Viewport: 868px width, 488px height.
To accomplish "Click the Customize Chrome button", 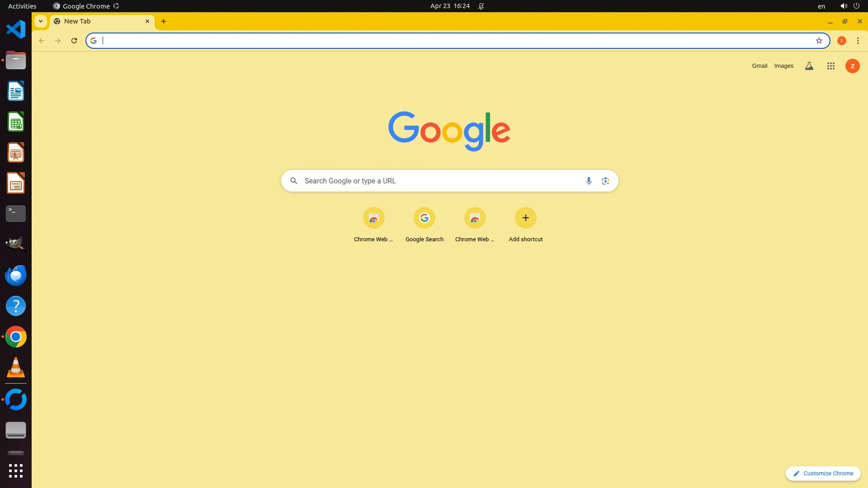I will (823, 473).
